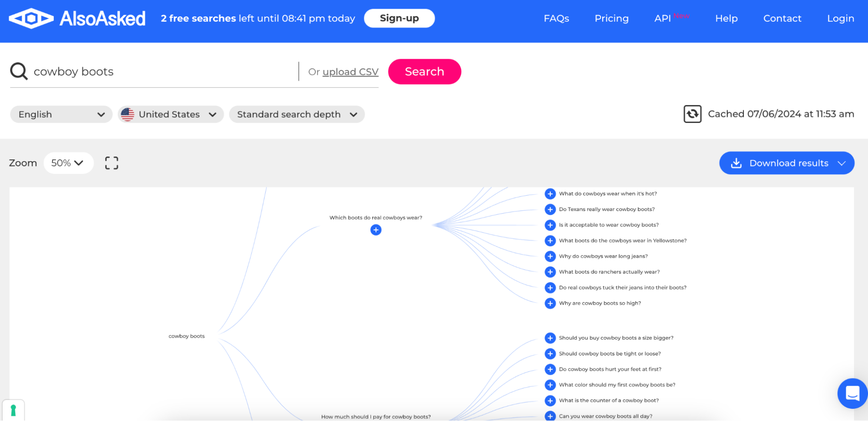Viewport: 868px width, 421px height.
Task: Click the Sign-up button
Action: (399, 18)
